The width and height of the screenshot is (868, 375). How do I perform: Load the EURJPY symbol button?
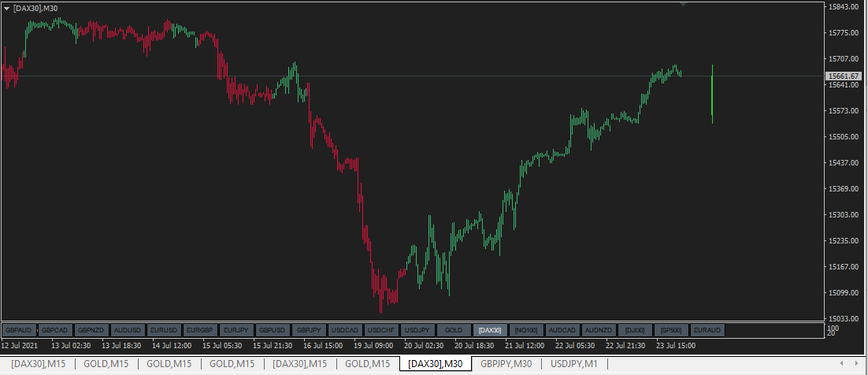pos(237,330)
